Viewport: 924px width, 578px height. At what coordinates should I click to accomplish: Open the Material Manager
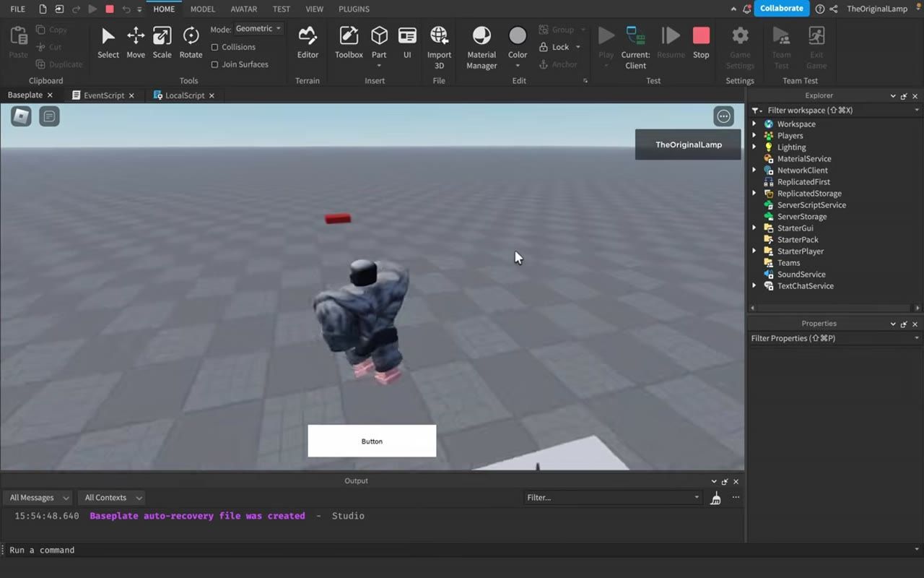481,48
